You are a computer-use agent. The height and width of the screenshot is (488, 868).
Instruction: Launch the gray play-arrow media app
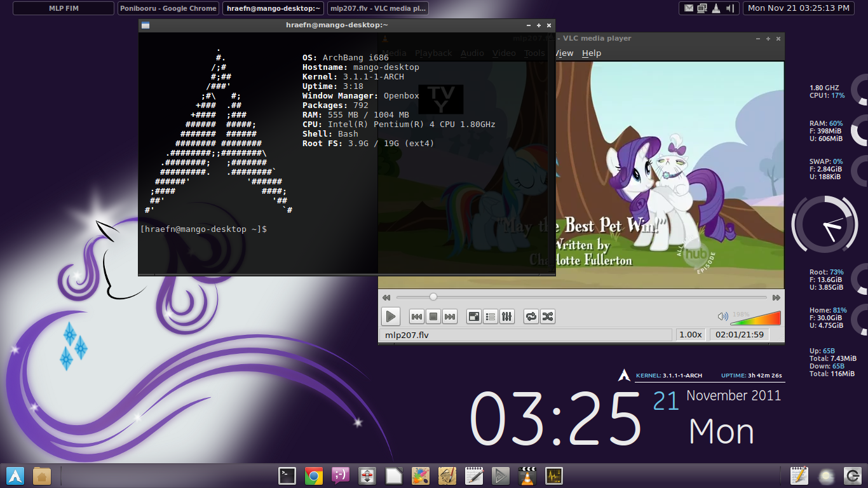pos(501,475)
